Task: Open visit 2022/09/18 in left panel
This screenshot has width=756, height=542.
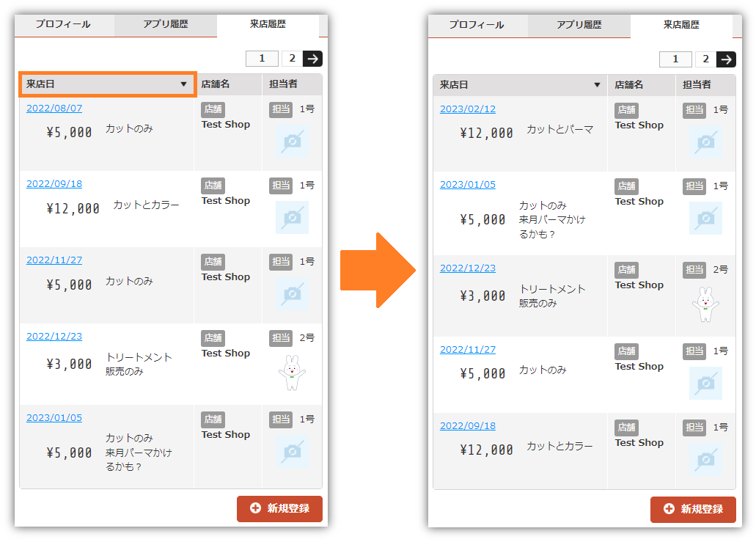Action: (54, 183)
